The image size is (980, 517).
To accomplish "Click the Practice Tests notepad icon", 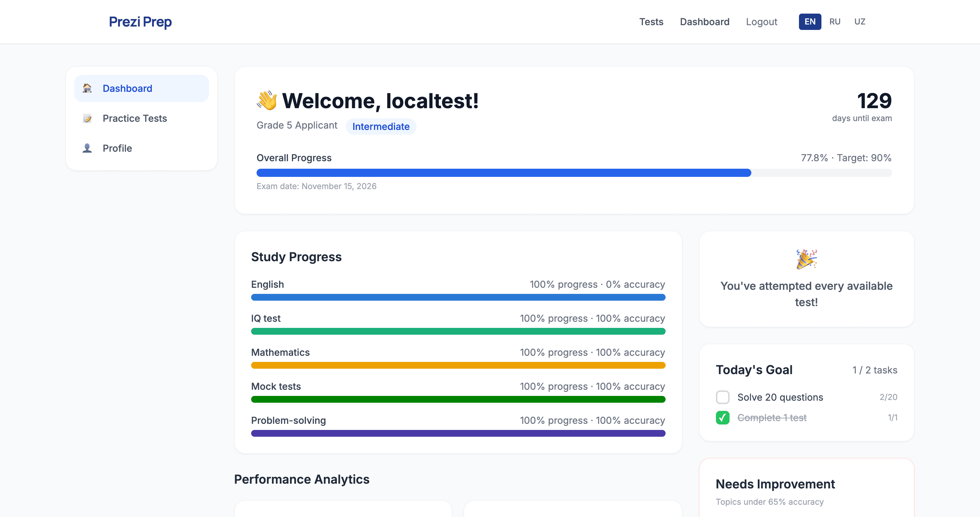I will click(x=87, y=118).
